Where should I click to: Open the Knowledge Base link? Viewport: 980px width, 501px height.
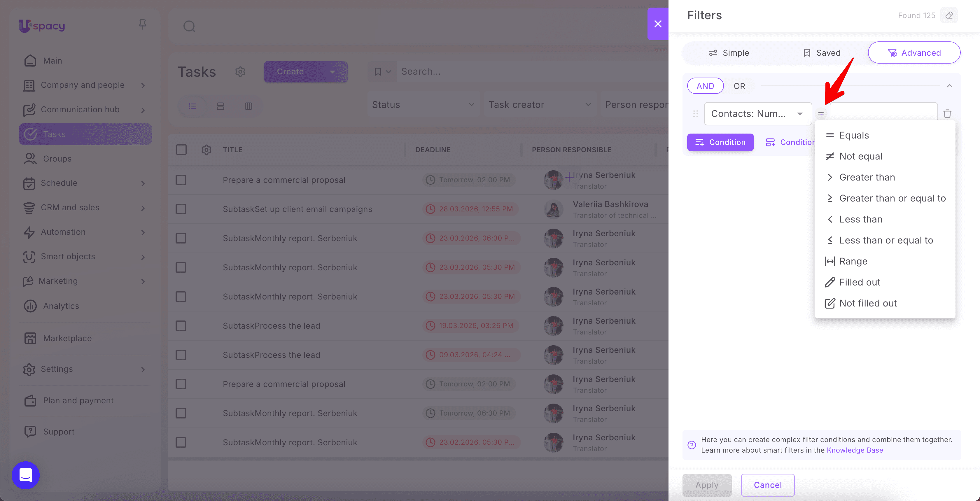pos(855,450)
